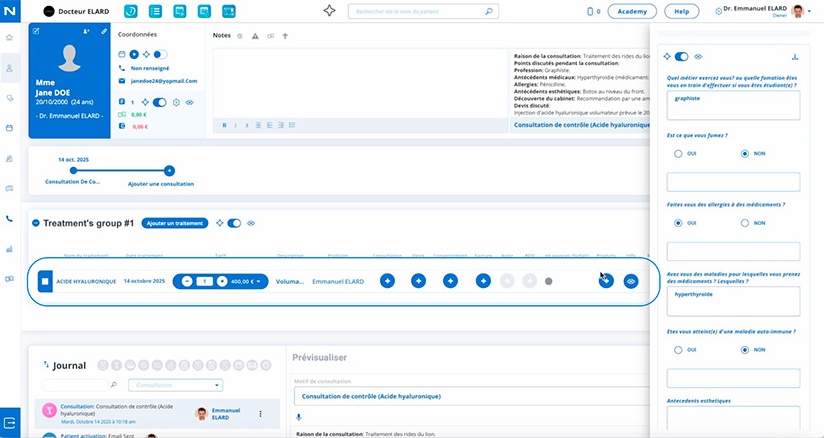Click the profession field containing 'graphiste'
The width and height of the screenshot is (824, 438).
click(x=733, y=106)
